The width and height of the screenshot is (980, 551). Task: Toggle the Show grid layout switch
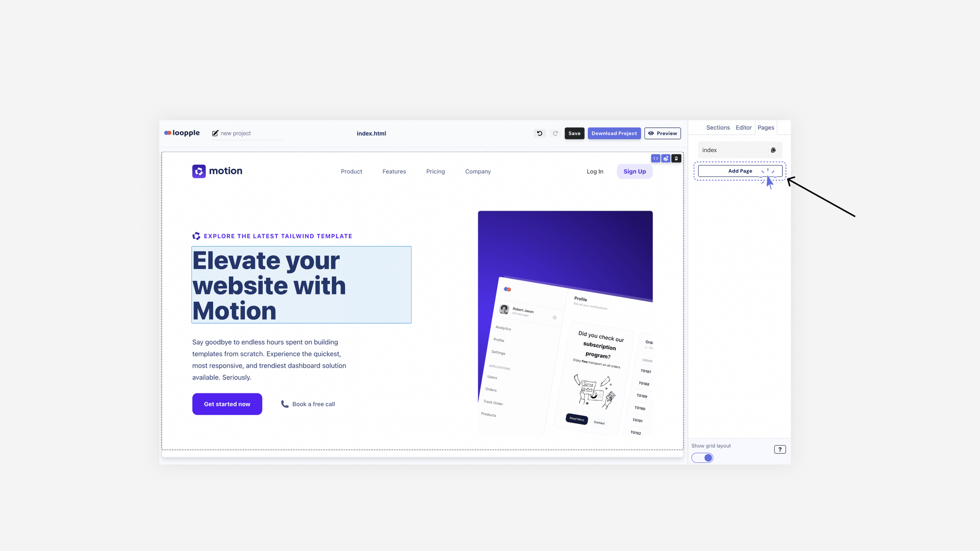(702, 457)
